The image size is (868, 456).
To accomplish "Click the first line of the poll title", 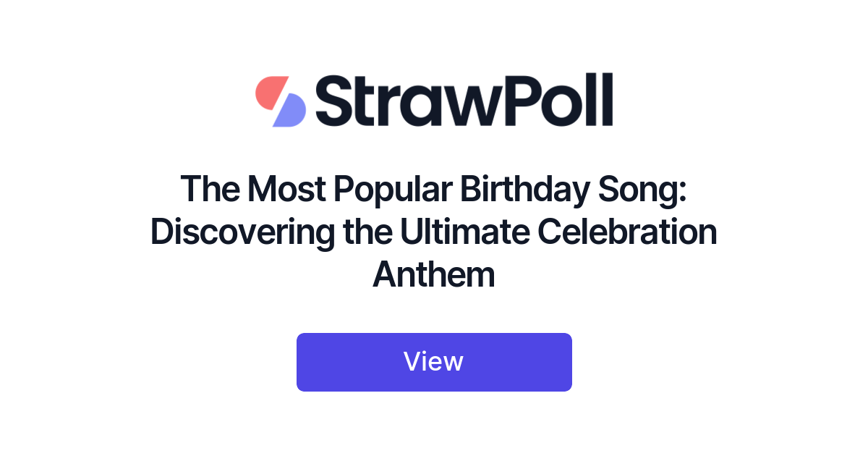I will (x=434, y=190).
